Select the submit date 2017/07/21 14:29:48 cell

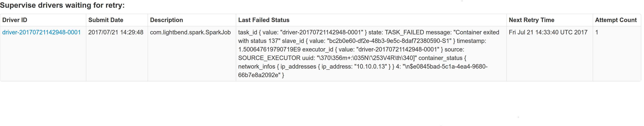[116, 32]
